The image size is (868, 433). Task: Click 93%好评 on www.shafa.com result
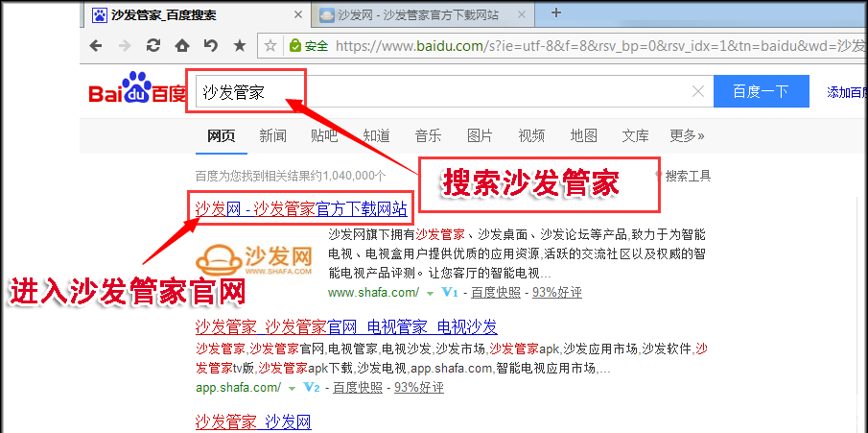pyautogui.click(x=557, y=292)
